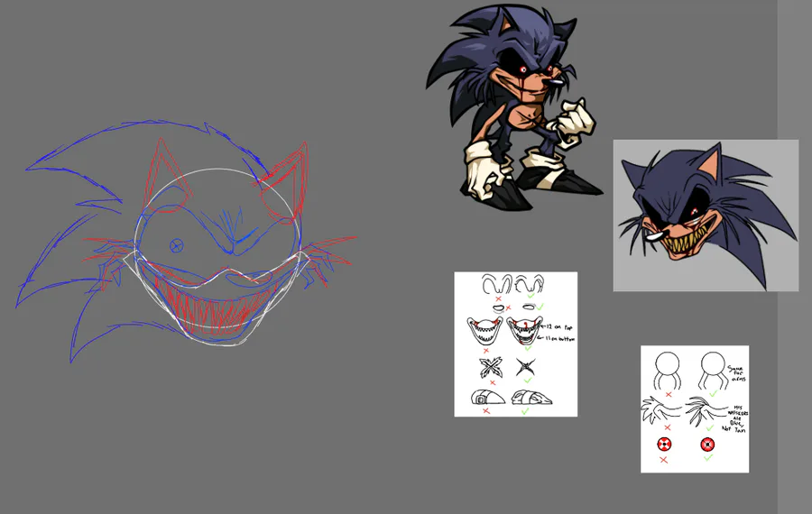Click the "11 on bottom" teeth note
This screenshot has width=812, height=514.
559,338
